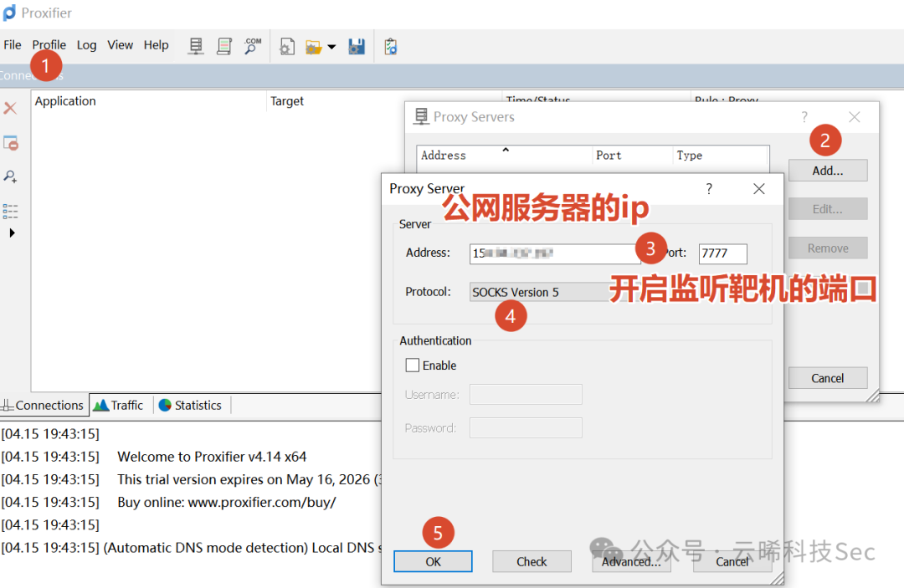Image resolution: width=904 pixels, height=588 pixels.
Task: Click Cancel in Proxy Server dialog
Action: 732,561
